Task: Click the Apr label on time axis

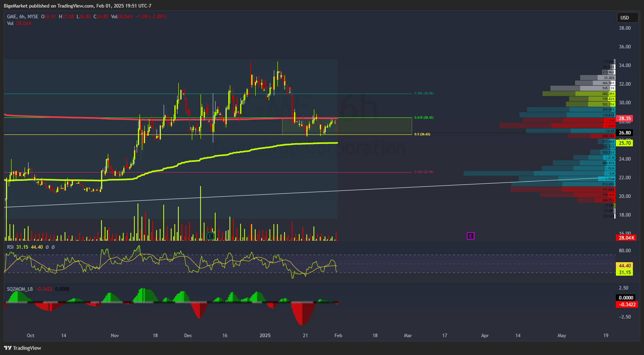Action: (485, 336)
